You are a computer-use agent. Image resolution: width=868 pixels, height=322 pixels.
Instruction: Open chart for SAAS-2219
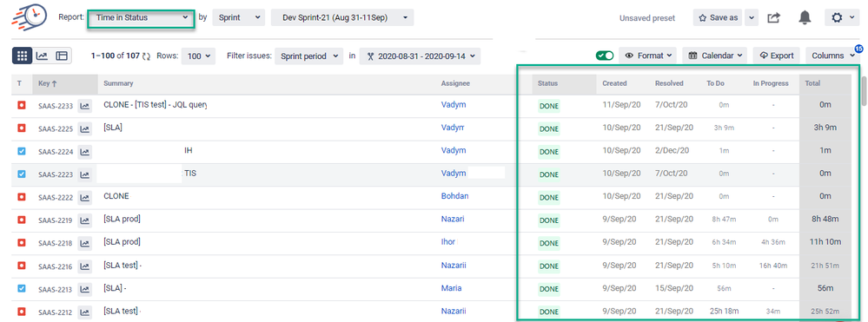[84, 220]
